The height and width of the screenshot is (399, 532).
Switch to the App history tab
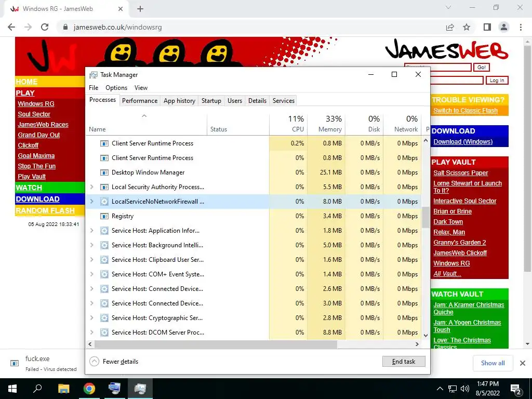pos(179,101)
